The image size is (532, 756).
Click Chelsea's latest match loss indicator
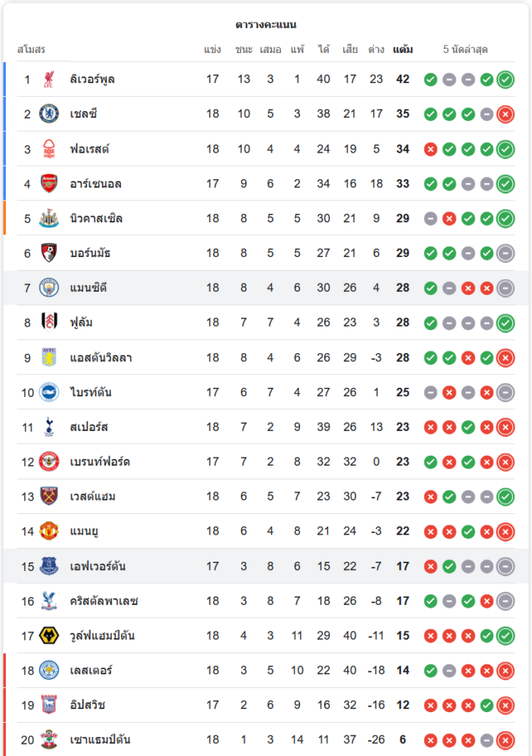[506, 114]
